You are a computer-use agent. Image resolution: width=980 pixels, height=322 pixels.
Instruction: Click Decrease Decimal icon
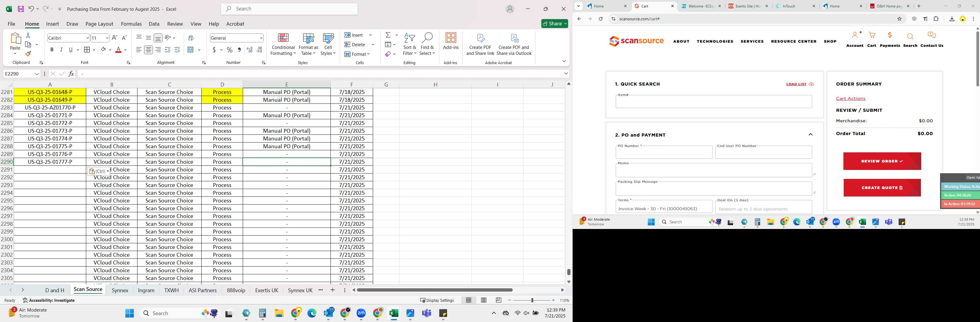(259, 50)
